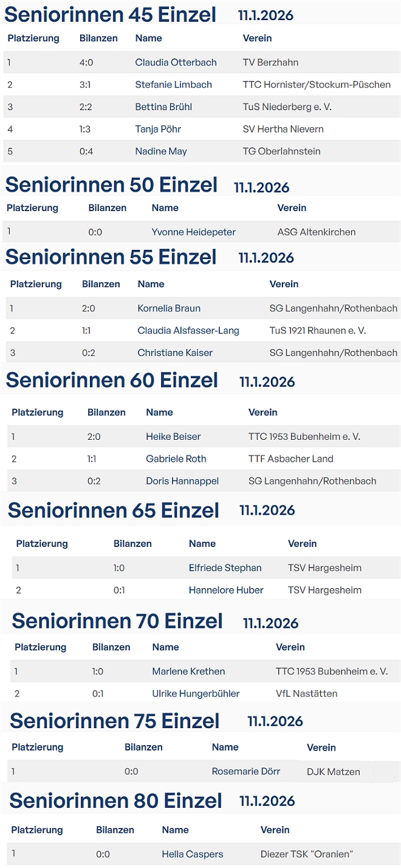Open Ulrike Hungerbühler name link
Screen dimensions: 401x868
pyautogui.click(x=196, y=693)
